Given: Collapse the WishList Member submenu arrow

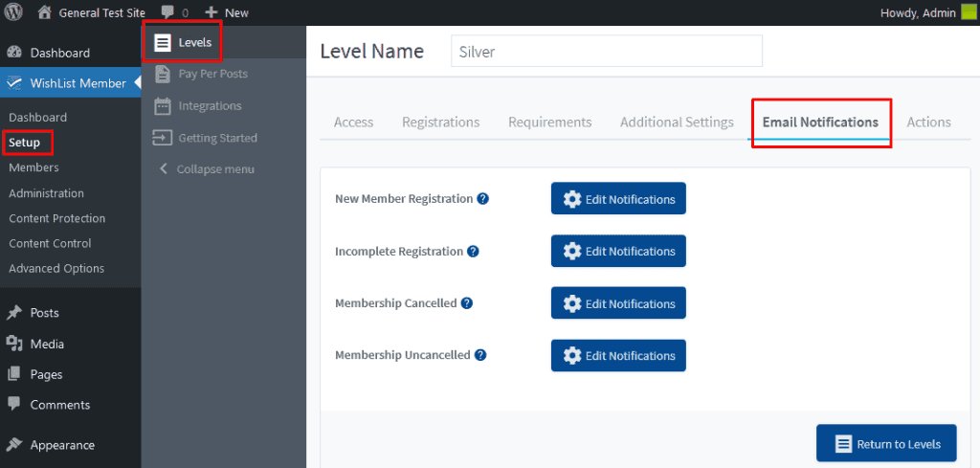Looking at the screenshot, I should pyautogui.click(x=137, y=82).
